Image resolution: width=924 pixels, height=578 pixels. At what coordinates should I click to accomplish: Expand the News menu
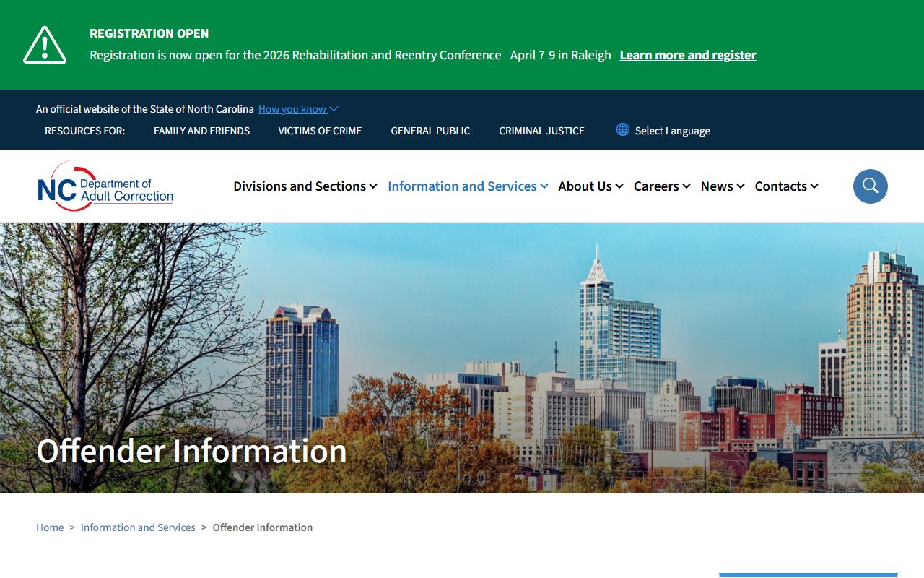tap(723, 186)
